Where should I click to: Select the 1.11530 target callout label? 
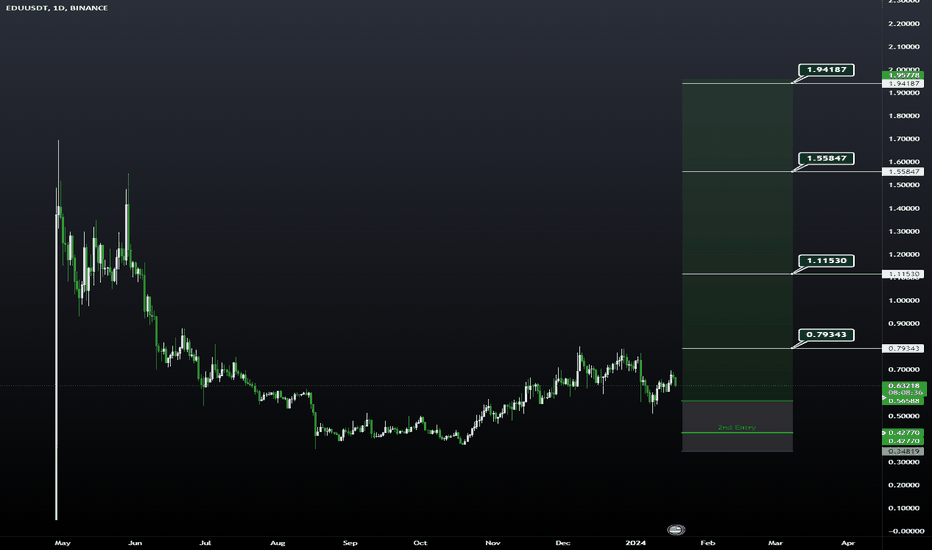(826, 260)
